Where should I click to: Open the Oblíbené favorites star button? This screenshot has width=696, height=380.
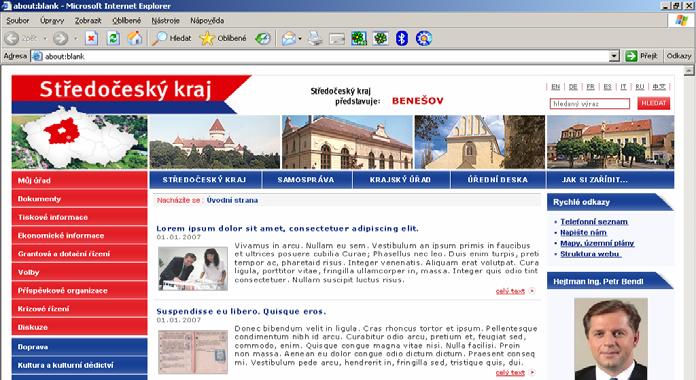[x=223, y=39]
